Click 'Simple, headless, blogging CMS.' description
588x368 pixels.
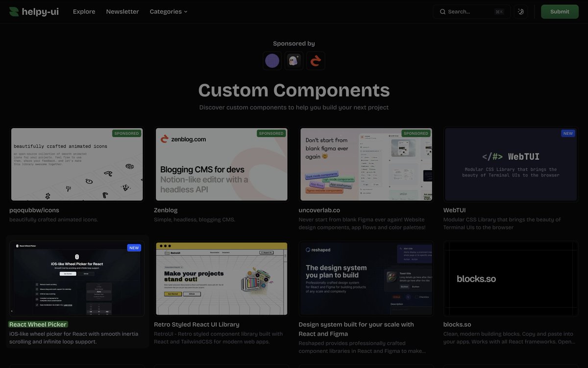(195, 219)
